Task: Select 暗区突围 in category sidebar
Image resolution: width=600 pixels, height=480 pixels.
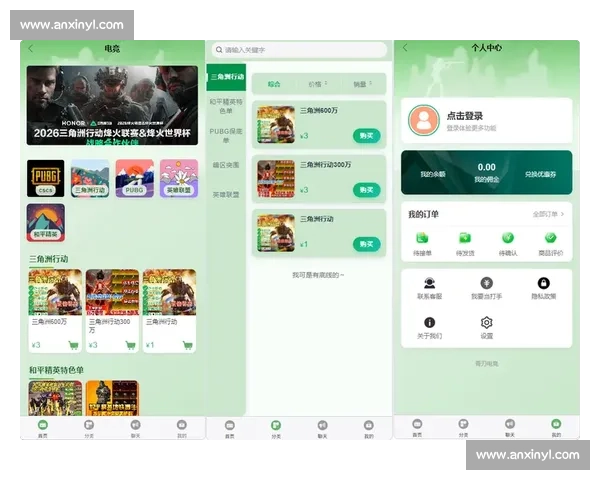Action: point(226,165)
